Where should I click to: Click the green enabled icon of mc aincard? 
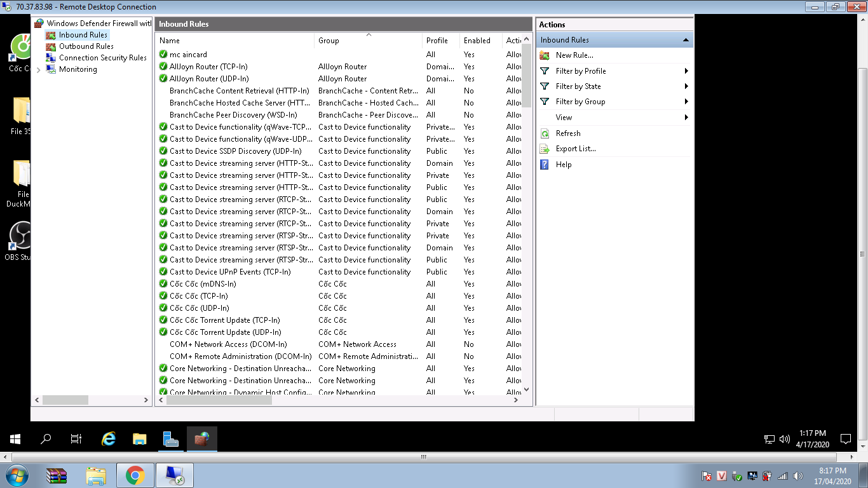(163, 55)
